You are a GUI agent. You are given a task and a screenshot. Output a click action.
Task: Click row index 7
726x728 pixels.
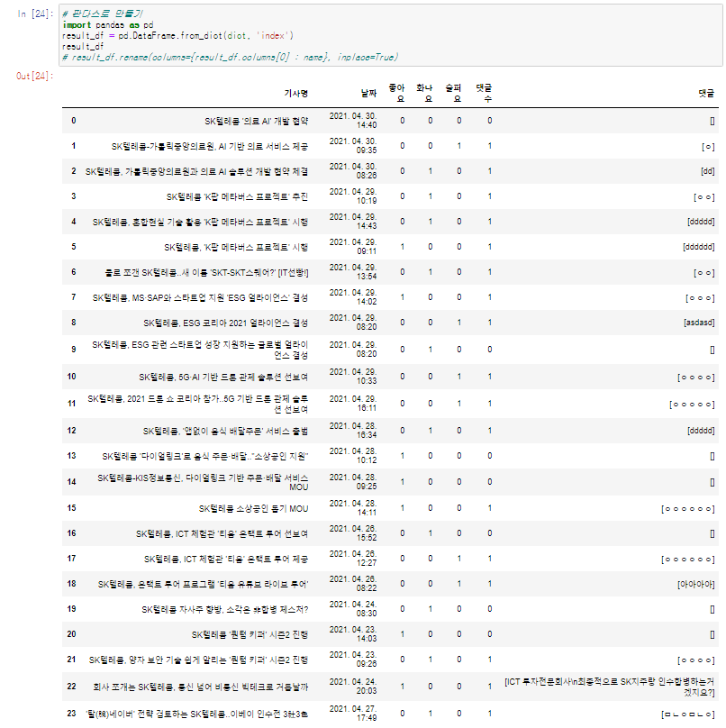pos(73,297)
